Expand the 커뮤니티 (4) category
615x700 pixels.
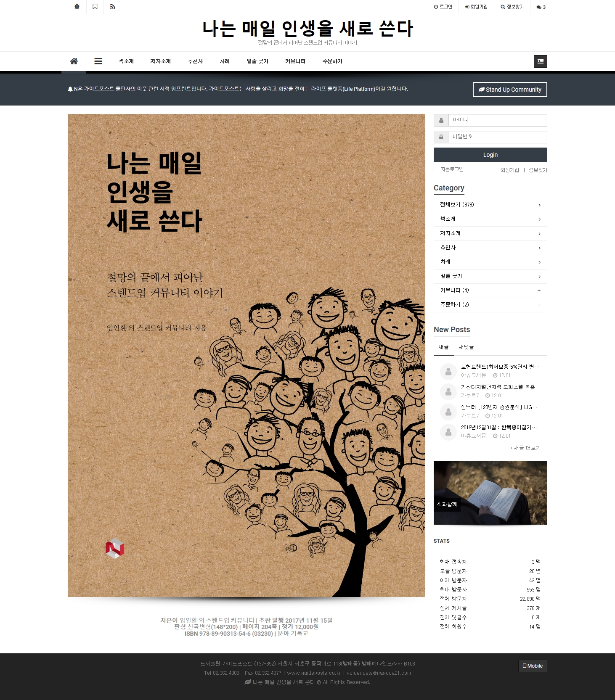539,291
